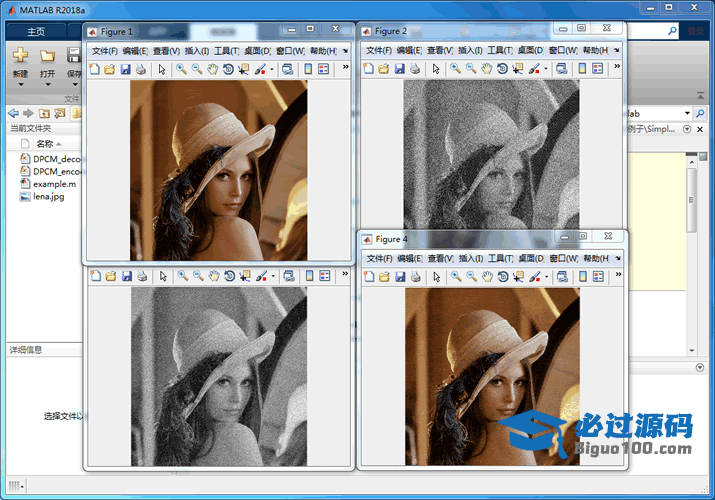This screenshot has width=715, height=500.
Task: Print lower-left figure using printer icon
Action: pyautogui.click(x=142, y=276)
